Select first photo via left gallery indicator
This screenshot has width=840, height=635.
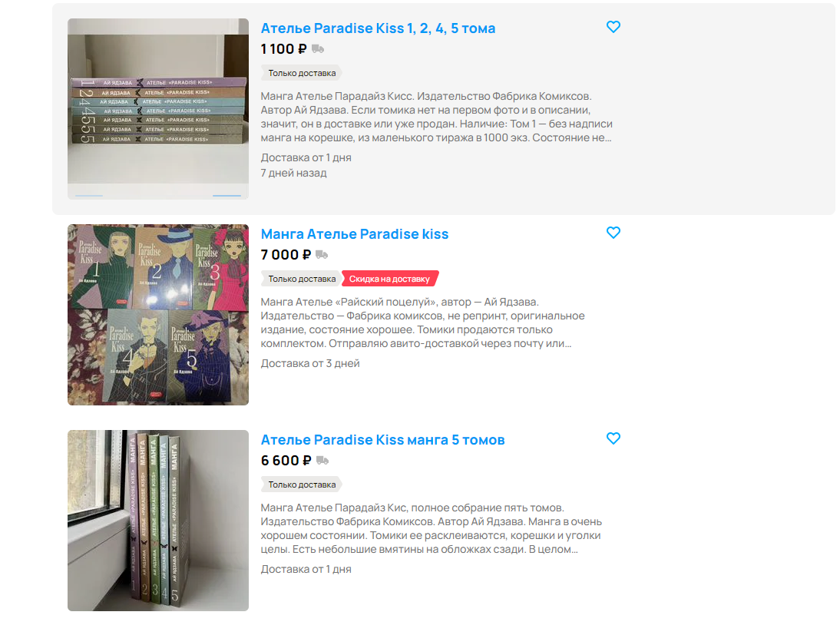[x=89, y=196]
